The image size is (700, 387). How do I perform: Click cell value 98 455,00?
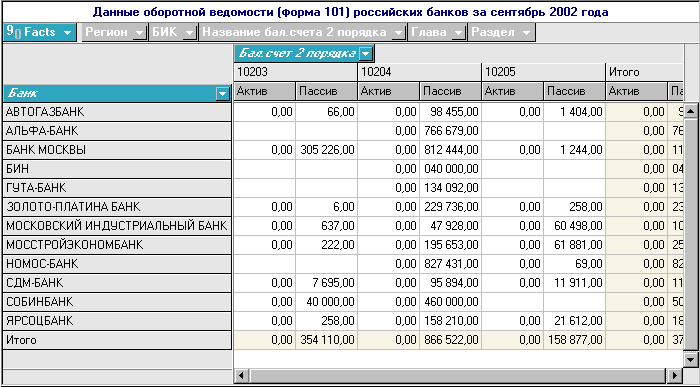(x=450, y=112)
